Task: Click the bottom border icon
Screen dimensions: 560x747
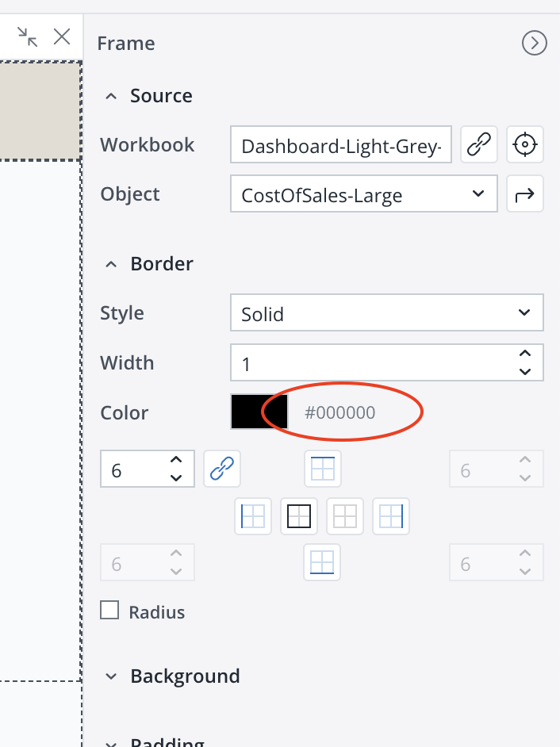Action: [x=323, y=562]
